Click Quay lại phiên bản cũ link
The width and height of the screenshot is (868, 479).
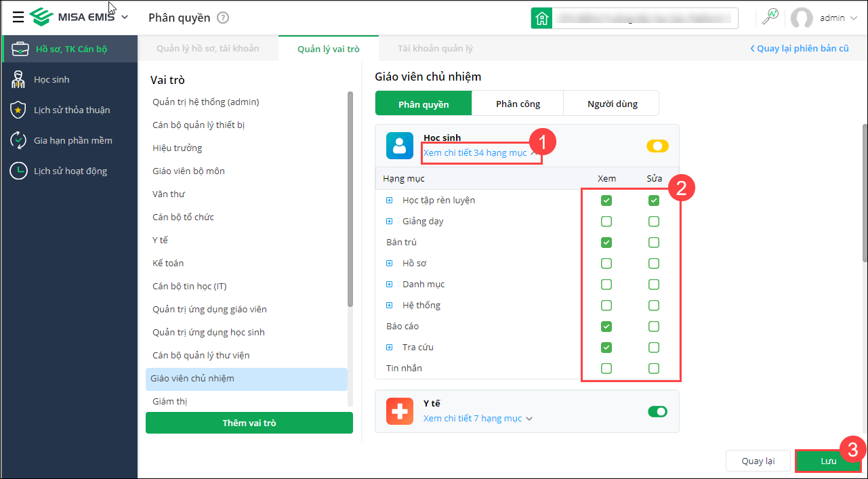point(799,49)
